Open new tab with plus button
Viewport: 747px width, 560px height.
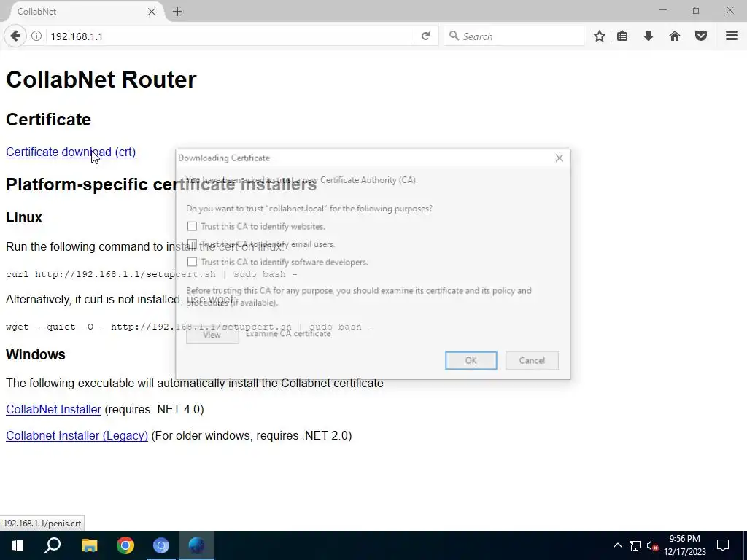[177, 12]
